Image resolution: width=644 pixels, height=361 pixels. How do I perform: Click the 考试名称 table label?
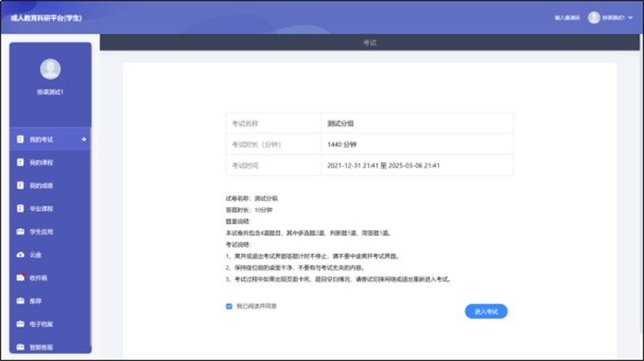click(x=245, y=123)
